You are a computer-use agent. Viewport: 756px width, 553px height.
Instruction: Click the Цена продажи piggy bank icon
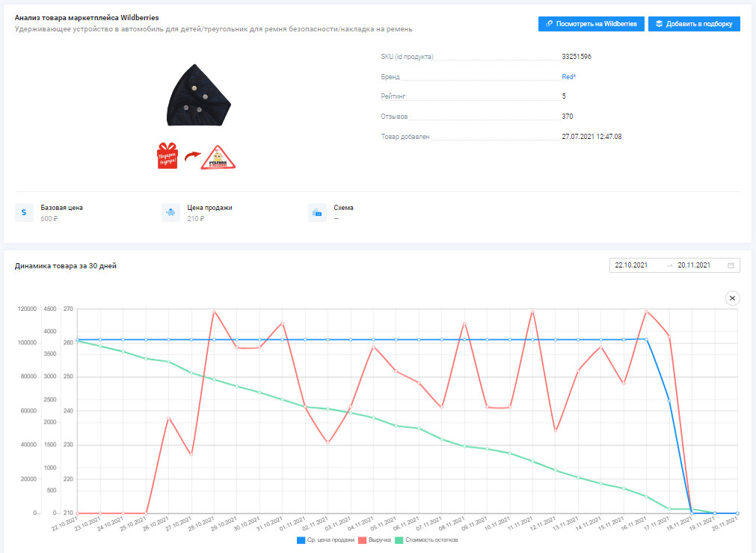[170, 212]
